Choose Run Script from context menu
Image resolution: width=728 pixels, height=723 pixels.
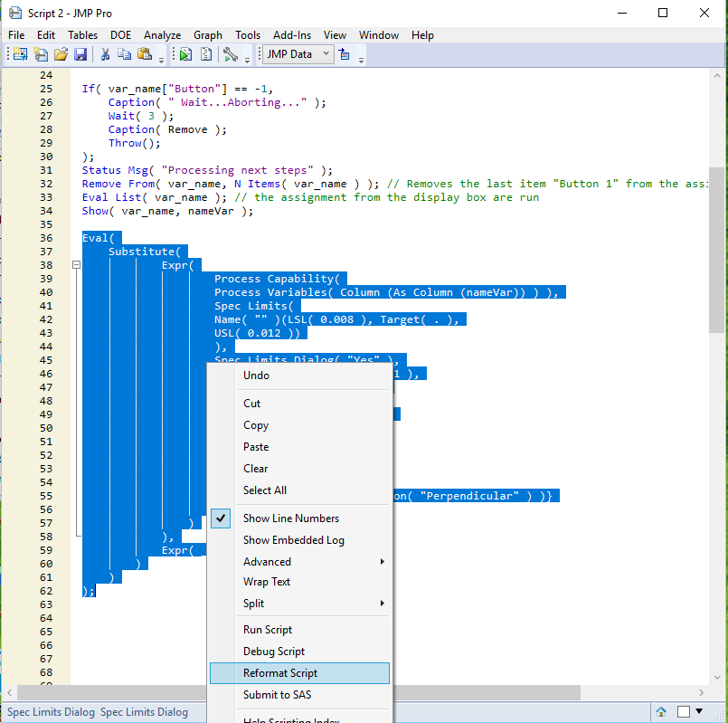click(x=299, y=630)
